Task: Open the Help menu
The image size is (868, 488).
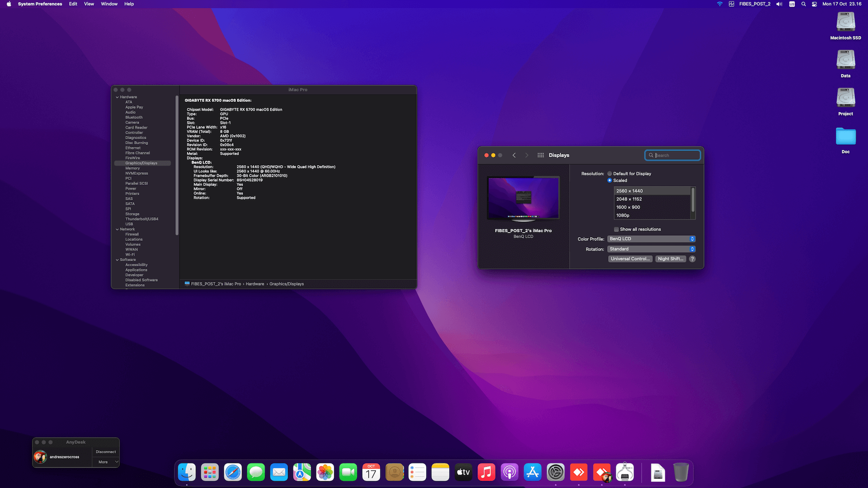Action: [129, 4]
